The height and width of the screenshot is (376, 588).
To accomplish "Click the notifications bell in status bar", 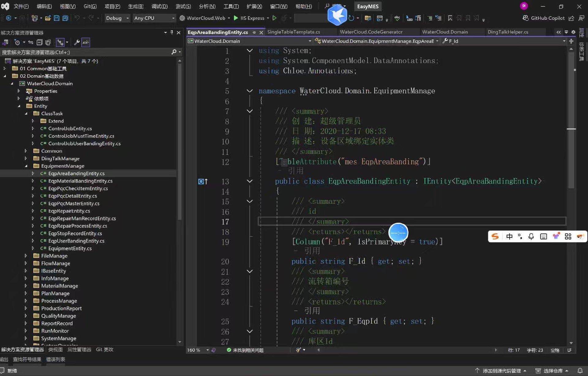I will 580,370.
